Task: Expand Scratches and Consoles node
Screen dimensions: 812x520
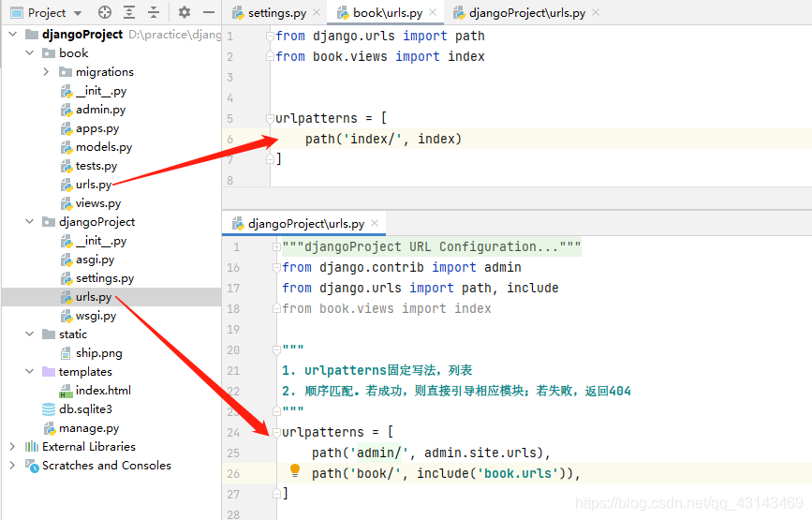Action: [13, 465]
